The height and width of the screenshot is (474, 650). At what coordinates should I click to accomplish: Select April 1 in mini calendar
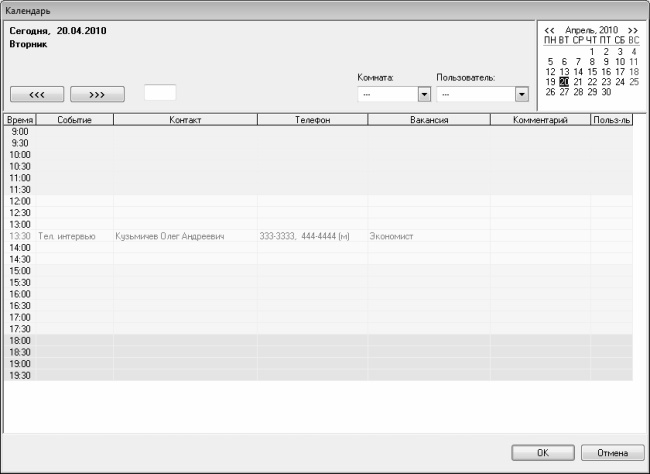(x=592, y=51)
